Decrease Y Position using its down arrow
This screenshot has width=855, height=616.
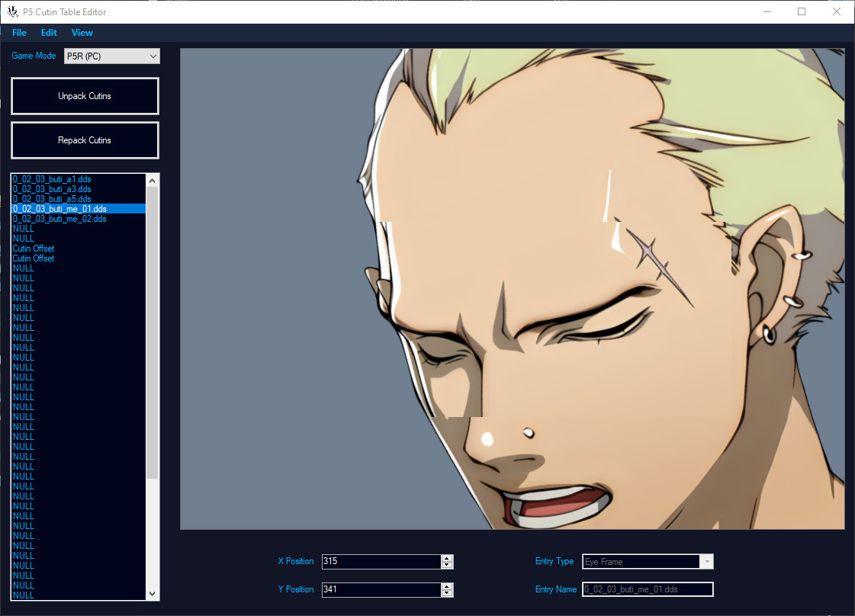[446, 593]
